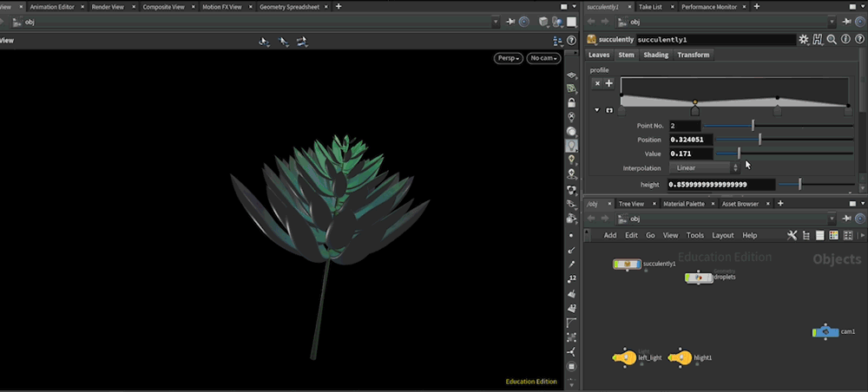Click the grid layout icon in network toolbar

pyautogui.click(x=847, y=236)
